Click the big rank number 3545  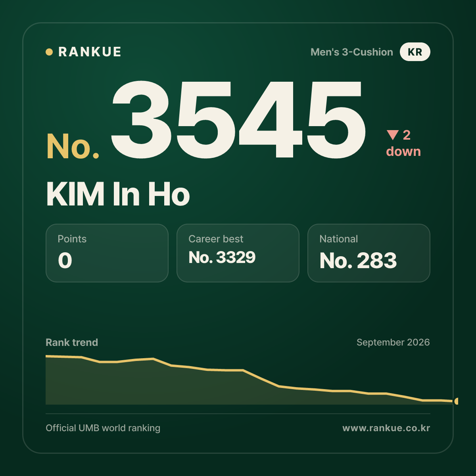238,119
